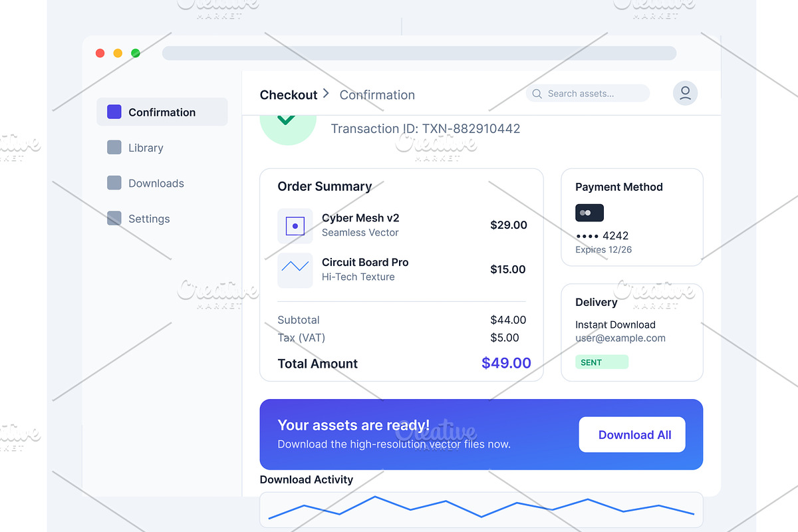Click the Order Summary heading

click(x=325, y=187)
